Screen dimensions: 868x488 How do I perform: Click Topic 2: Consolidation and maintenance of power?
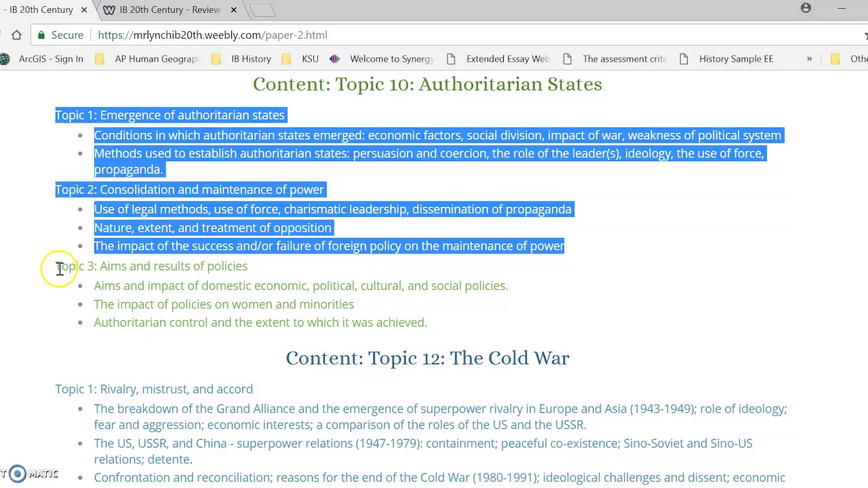pyautogui.click(x=189, y=190)
